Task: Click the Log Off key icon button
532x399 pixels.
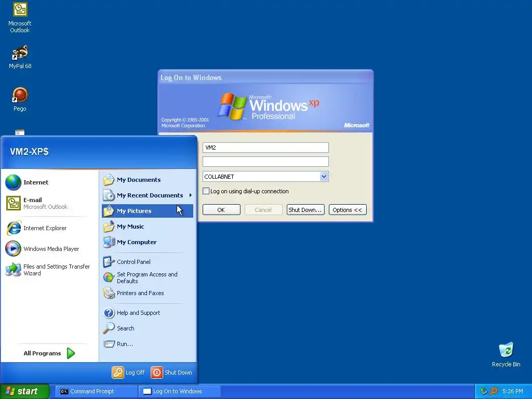Action: (x=118, y=372)
